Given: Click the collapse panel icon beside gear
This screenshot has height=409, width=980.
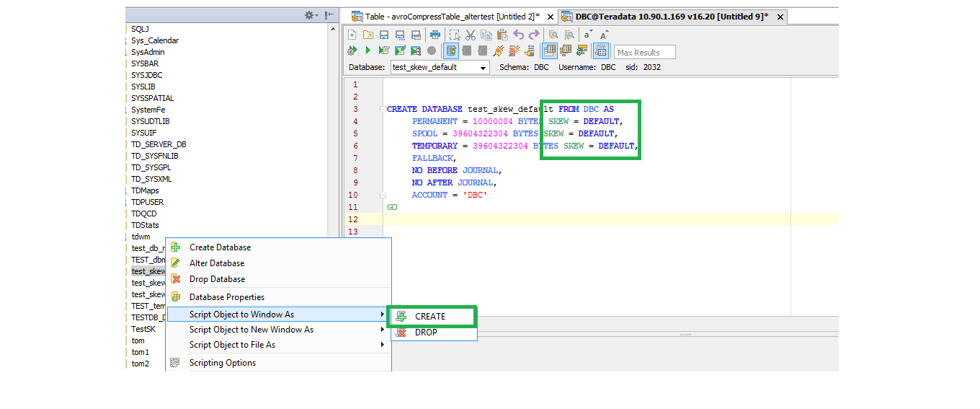Looking at the screenshot, I should point(329,15).
